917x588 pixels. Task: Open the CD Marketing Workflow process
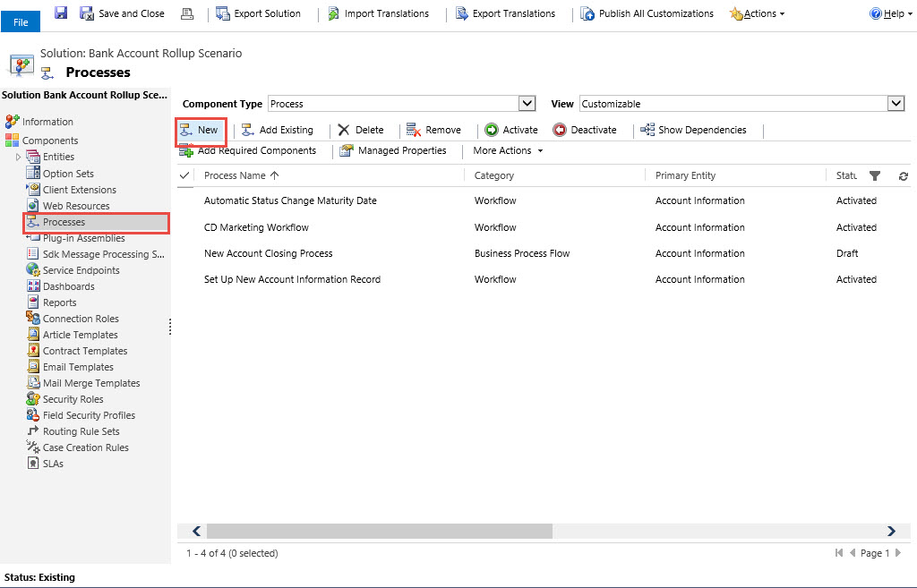point(256,227)
